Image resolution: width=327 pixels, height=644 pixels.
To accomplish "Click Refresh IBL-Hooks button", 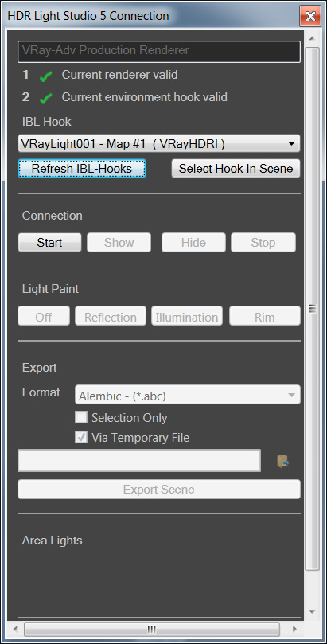I will pos(82,169).
